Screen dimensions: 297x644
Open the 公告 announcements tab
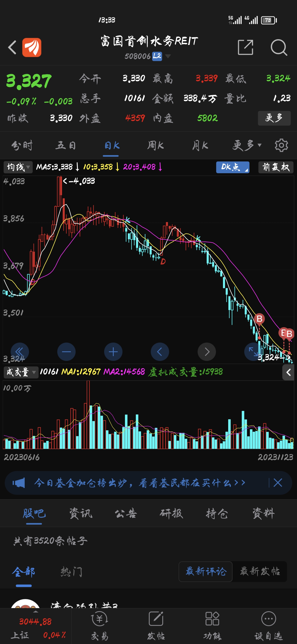tap(126, 514)
